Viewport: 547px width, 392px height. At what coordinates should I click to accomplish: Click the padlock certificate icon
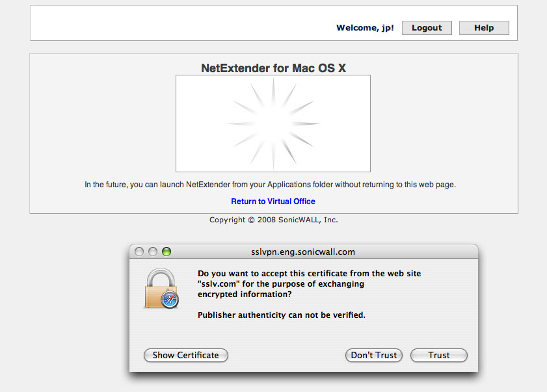click(161, 288)
